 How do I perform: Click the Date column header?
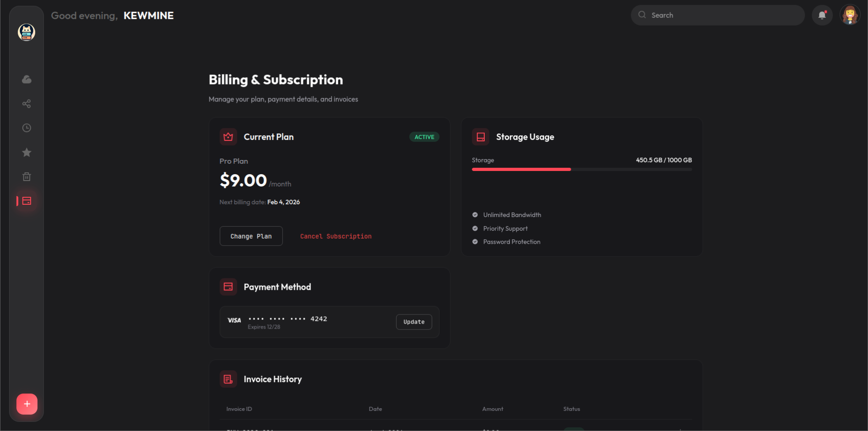(375, 409)
